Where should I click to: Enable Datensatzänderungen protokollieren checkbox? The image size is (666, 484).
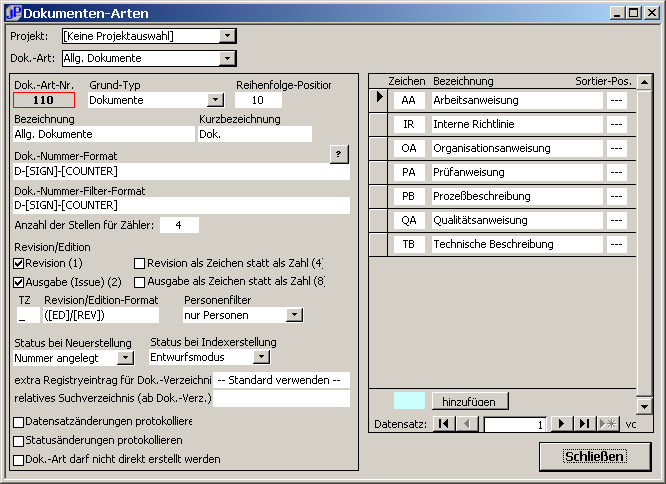tap(19, 422)
